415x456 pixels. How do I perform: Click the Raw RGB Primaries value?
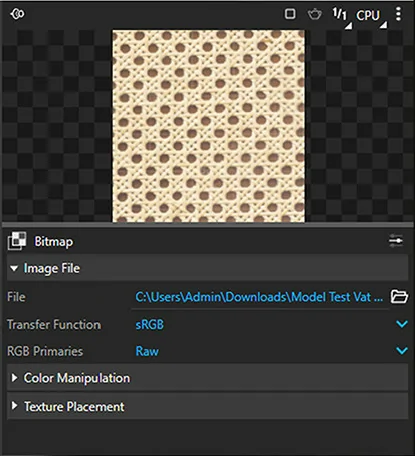[x=147, y=351]
